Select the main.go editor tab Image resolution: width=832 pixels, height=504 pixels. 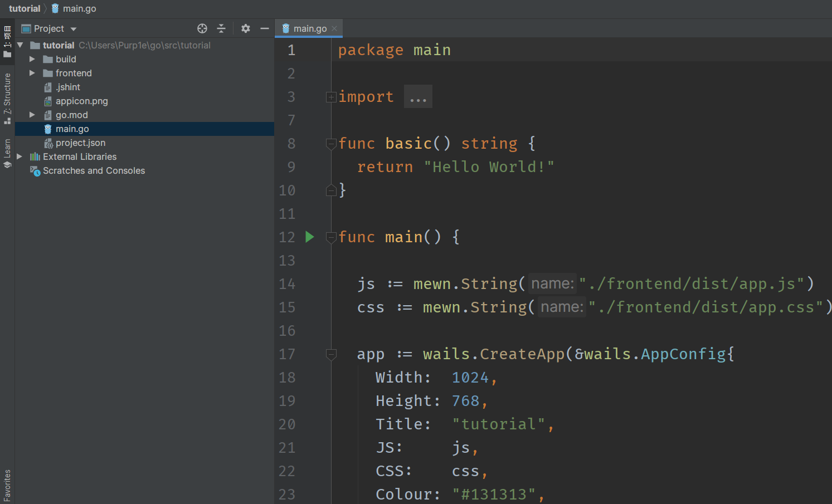pyautogui.click(x=309, y=28)
